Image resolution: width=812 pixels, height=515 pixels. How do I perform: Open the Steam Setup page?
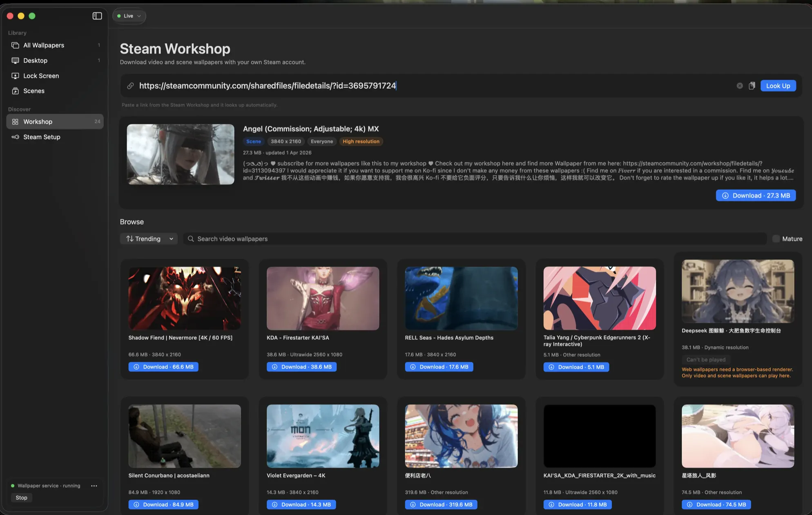click(x=55, y=137)
